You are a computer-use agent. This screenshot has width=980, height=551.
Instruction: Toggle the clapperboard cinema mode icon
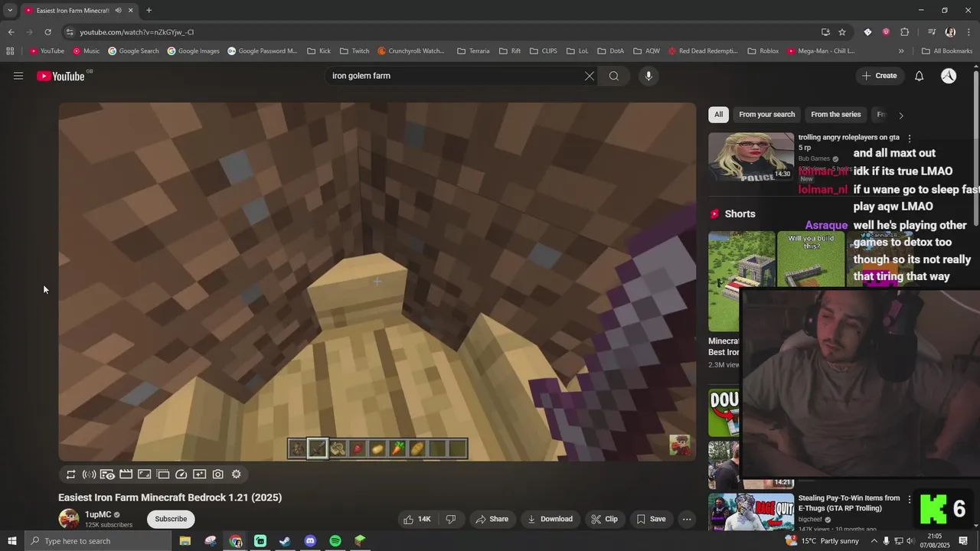(x=126, y=474)
